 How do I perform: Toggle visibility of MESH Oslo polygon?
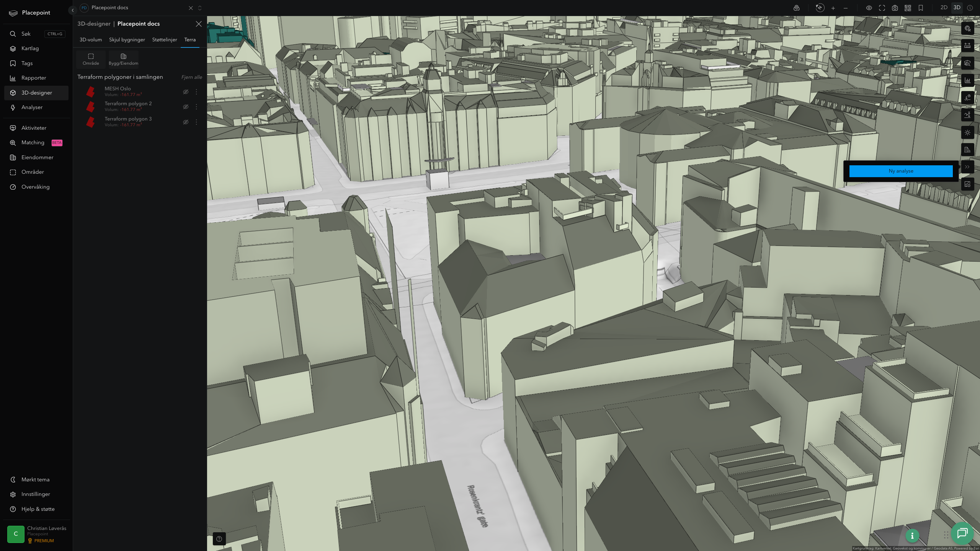pos(186,92)
